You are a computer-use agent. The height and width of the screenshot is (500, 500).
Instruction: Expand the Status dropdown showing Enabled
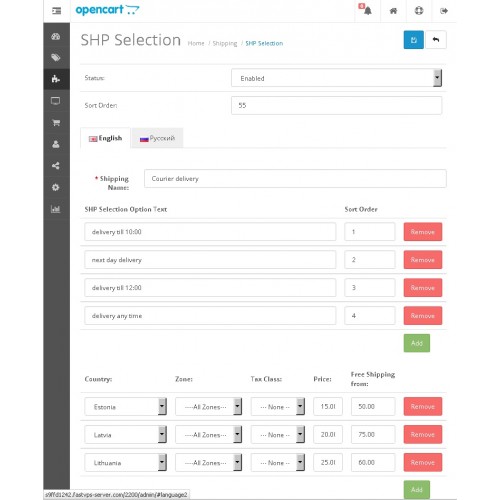click(x=336, y=78)
